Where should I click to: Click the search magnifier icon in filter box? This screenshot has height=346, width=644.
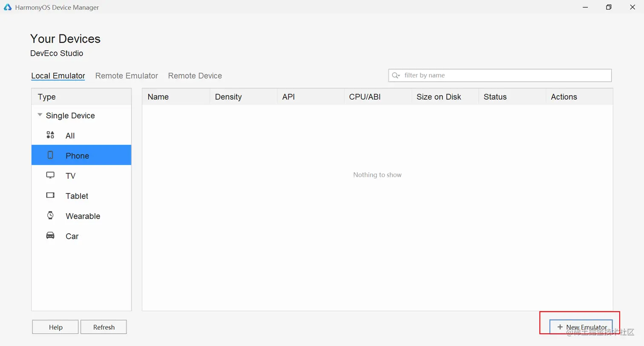pos(396,75)
